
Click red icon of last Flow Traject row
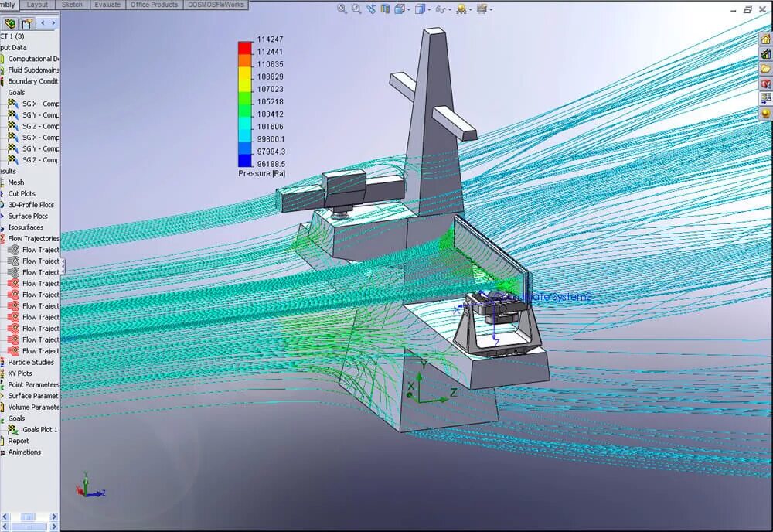click(13, 351)
